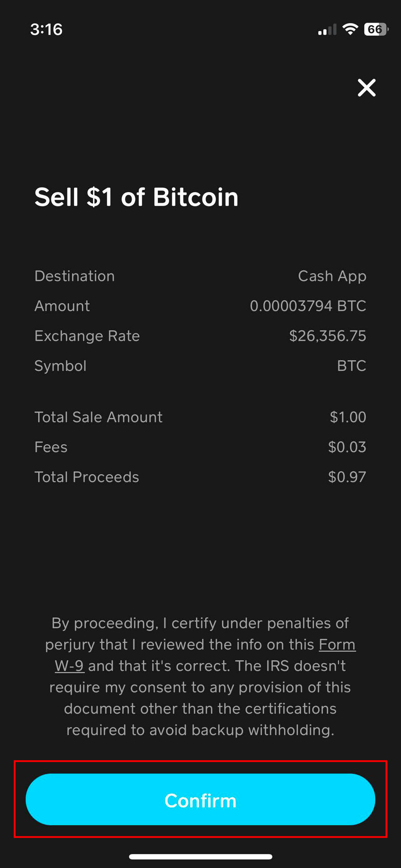
Task: Tap the Total Proceeds label
Action: pos(86,477)
